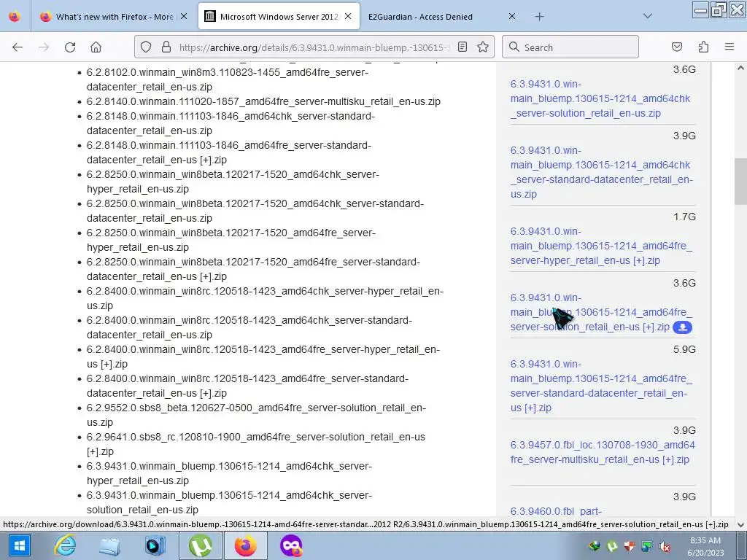Close the Firefox What's new tab

184,17
